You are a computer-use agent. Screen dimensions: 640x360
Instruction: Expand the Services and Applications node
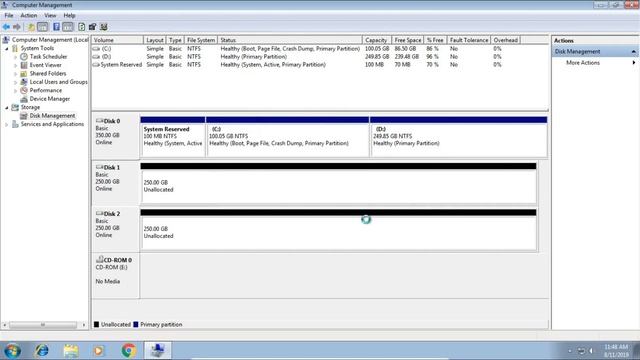tap(7, 124)
